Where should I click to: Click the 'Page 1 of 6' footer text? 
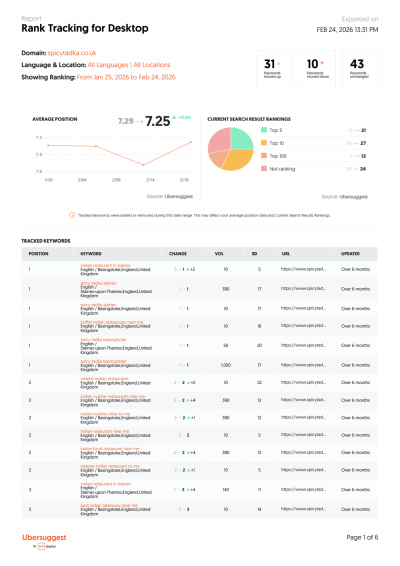(x=362, y=537)
